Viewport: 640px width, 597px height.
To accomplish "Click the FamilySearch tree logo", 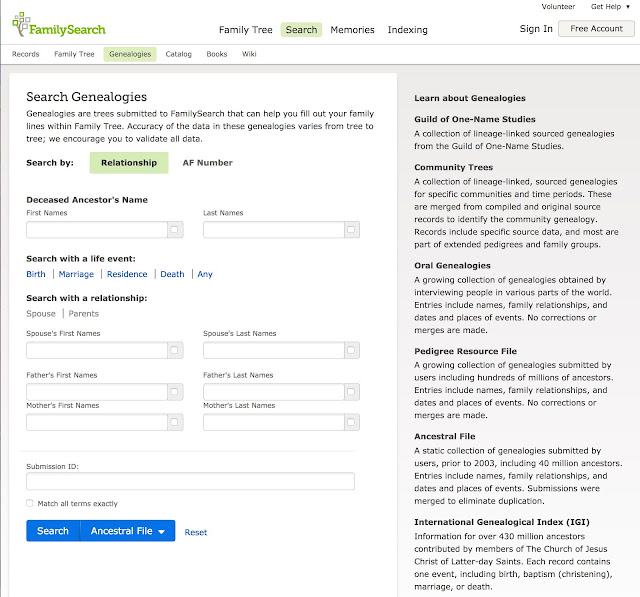I will [59, 25].
